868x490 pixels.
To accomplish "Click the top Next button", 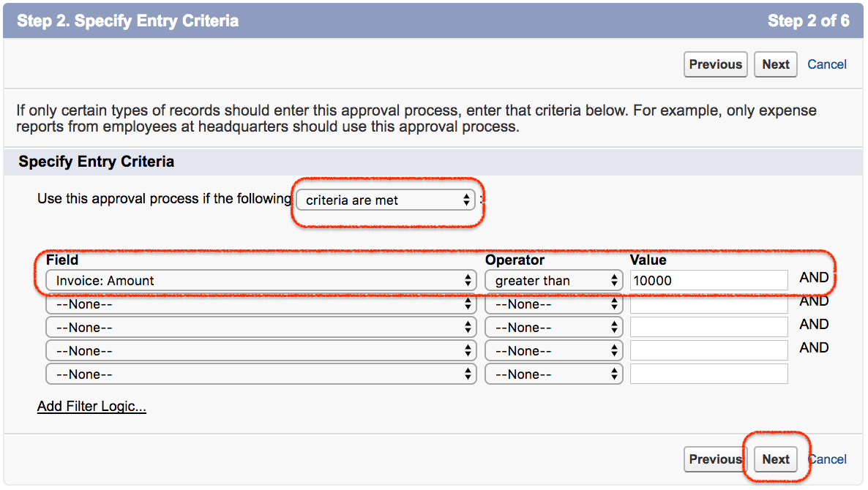I will coord(775,64).
